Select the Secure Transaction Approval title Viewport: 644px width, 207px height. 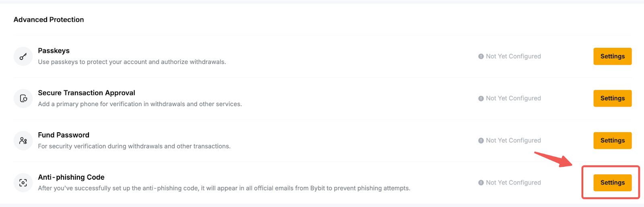pos(87,93)
